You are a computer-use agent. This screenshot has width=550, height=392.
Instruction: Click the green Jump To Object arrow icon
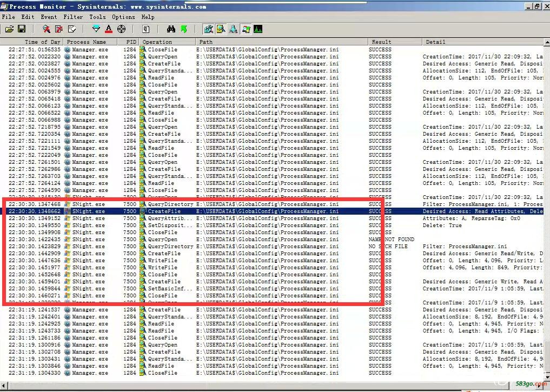pos(184,29)
